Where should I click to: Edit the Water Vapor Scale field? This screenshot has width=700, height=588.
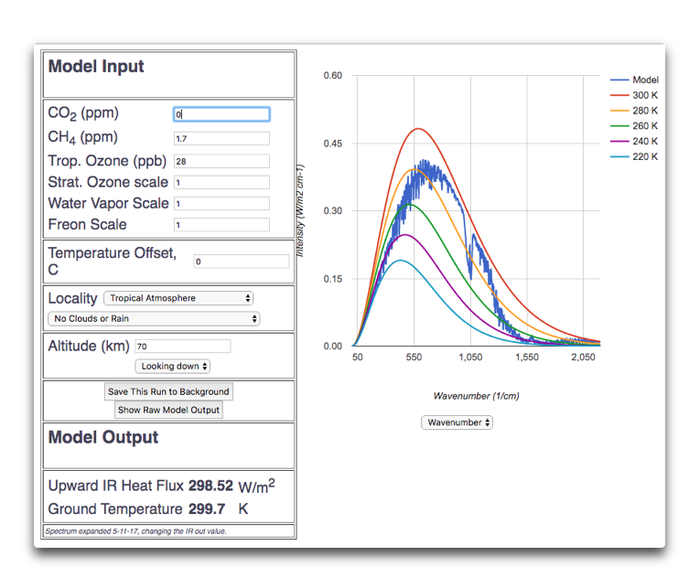[221, 203]
